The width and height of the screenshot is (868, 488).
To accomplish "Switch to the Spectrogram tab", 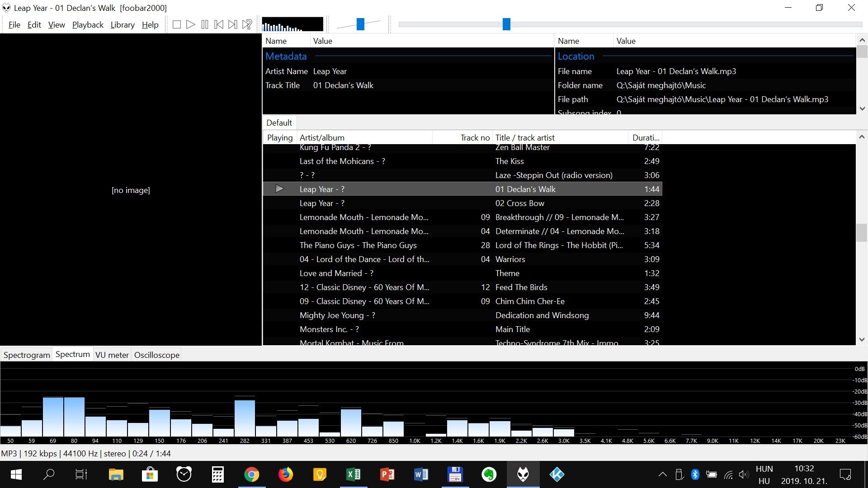I will point(27,355).
